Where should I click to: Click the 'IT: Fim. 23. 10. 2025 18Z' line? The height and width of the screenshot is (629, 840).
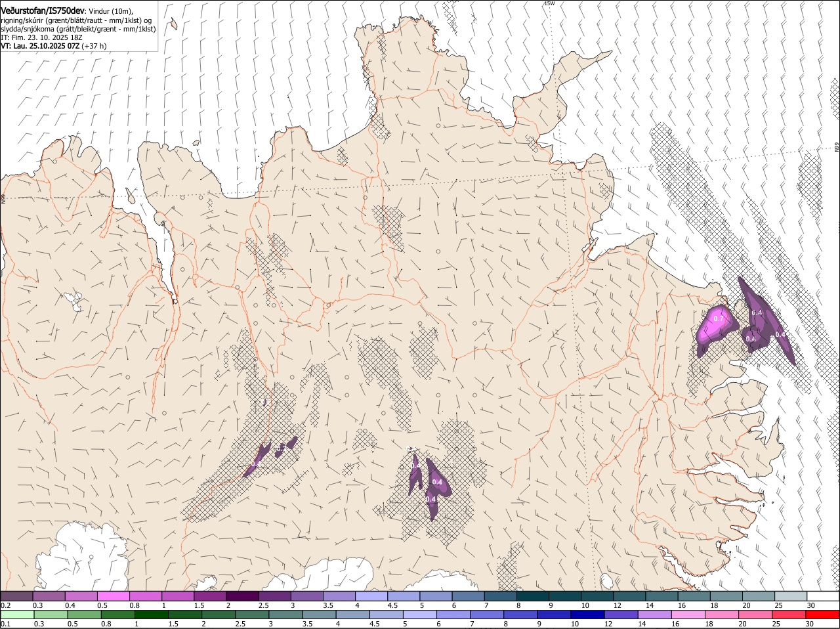tap(41, 37)
